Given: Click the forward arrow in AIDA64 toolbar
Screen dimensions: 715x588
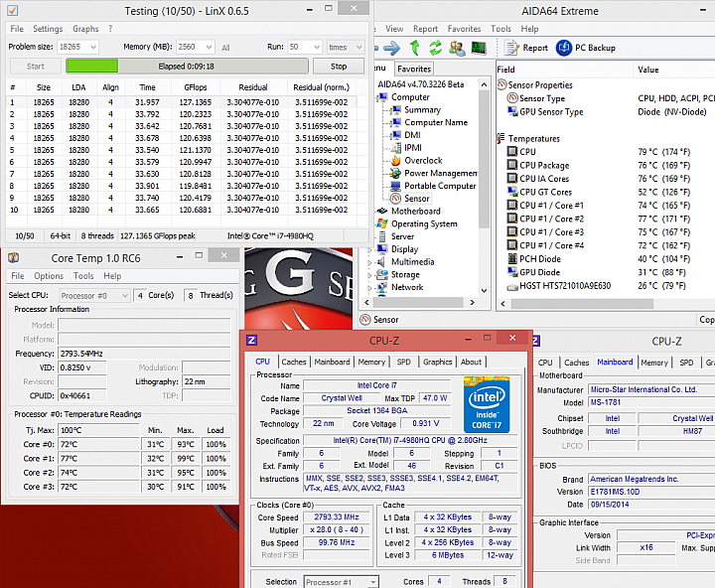Looking at the screenshot, I should pyautogui.click(x=391, y=48).
